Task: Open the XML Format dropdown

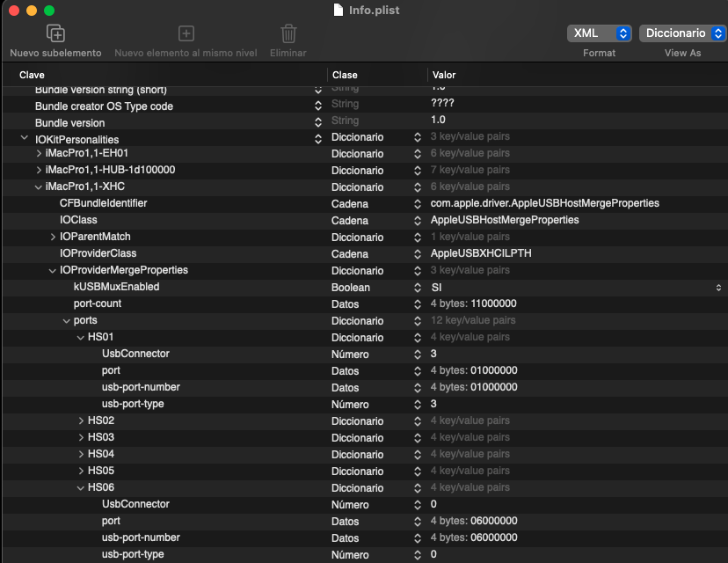Action: 599,33
